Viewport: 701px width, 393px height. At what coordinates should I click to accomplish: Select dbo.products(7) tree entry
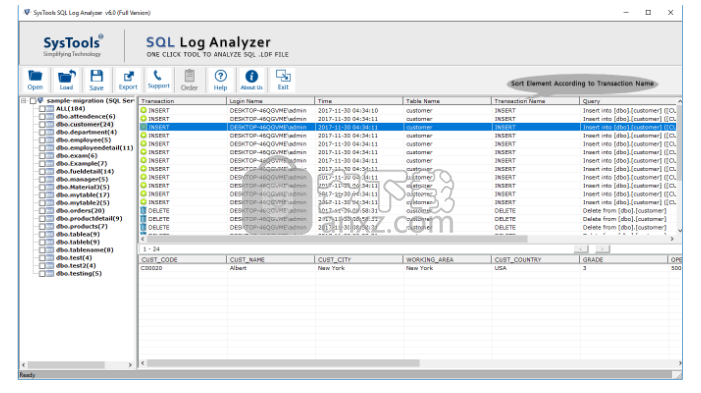[82, 226]
